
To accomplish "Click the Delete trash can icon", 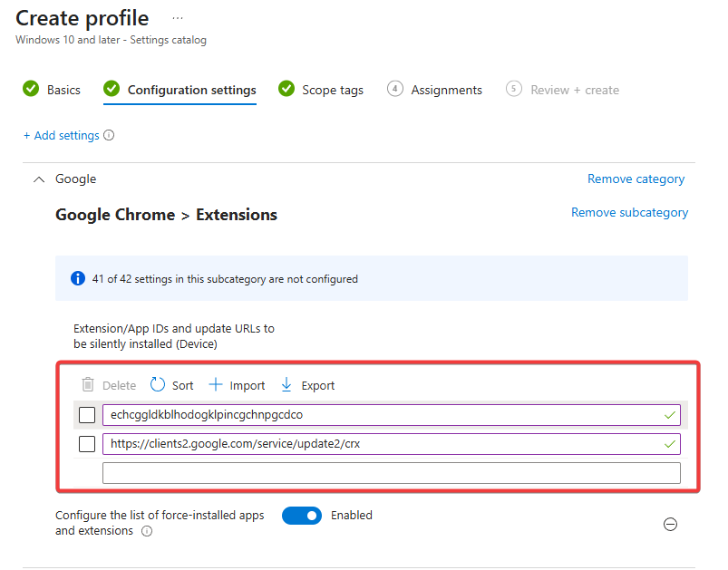I will pos(88,385).
